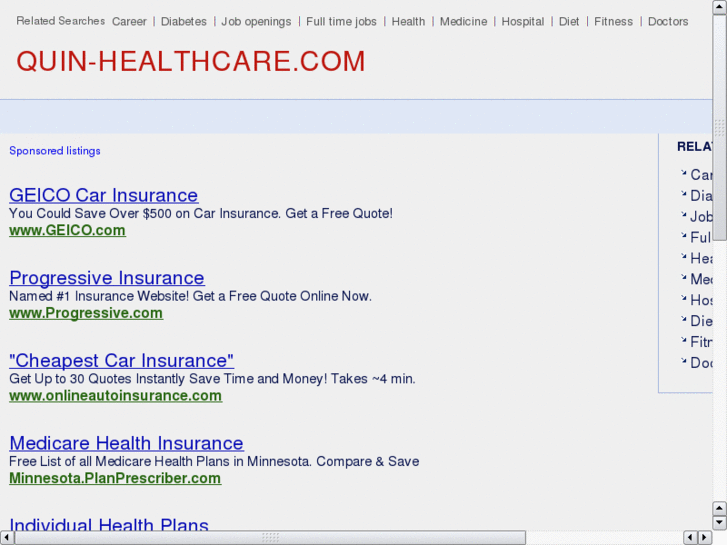
Task: Open the Hospital related search link
Action: point(523,22)
